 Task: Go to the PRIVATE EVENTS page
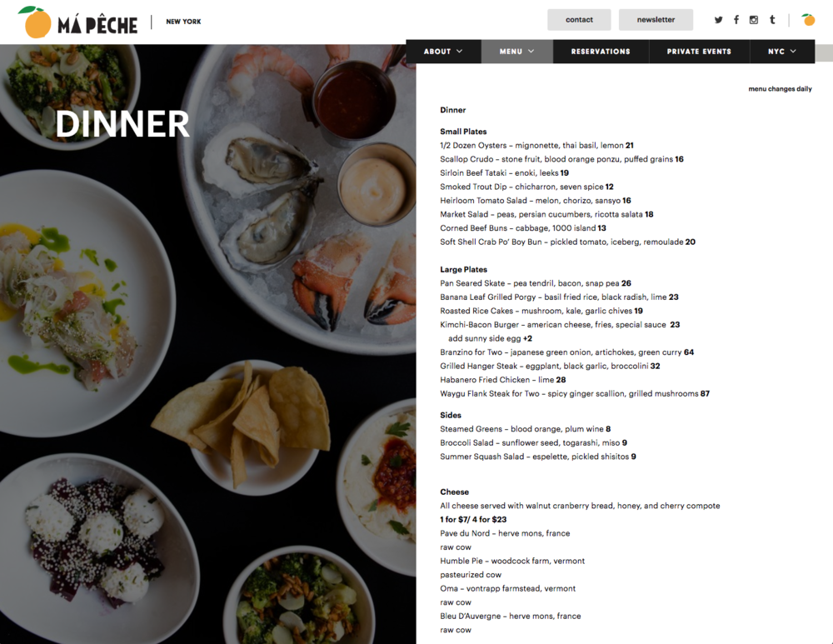click(x=699, y=52)
